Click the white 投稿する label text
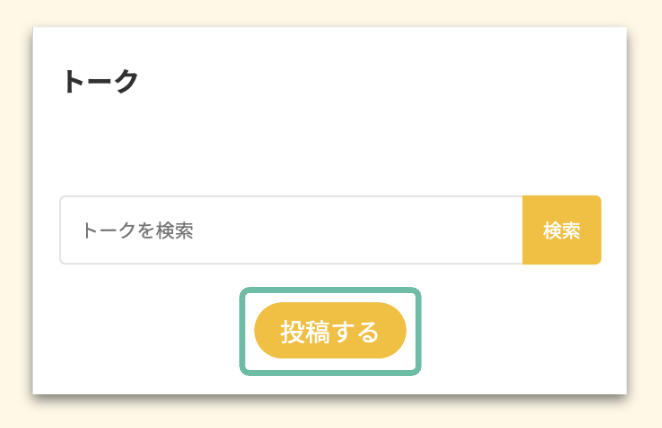662x428 pixels. 330,331
